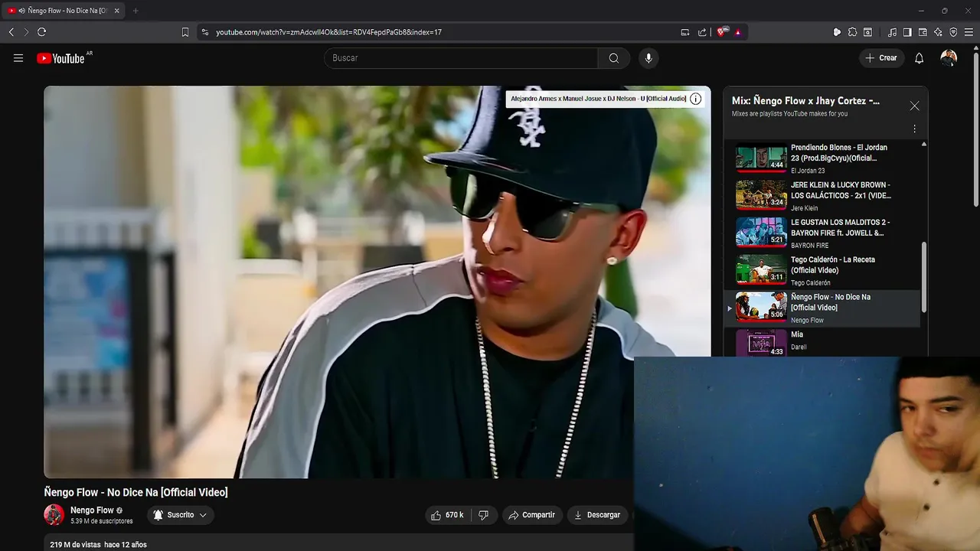Open the suggested Alejandro Armes card text

pyautogui.click(x=599, y=99)
